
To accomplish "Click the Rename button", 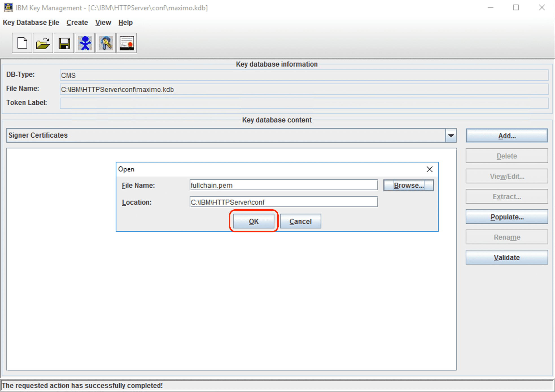I will [x=507, y=237].
